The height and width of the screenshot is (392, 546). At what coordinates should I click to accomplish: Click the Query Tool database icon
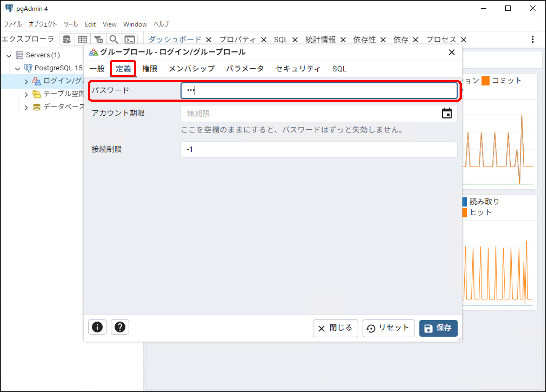pyautogui.click(x=67, y=39)
